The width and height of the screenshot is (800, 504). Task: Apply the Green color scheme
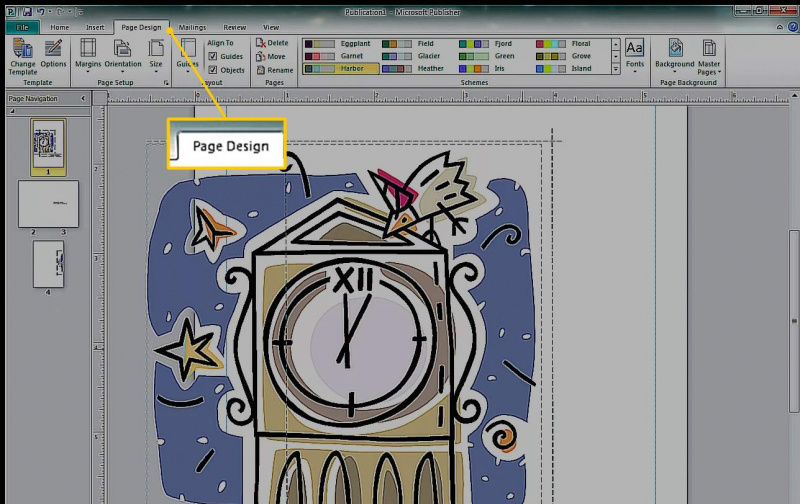click(x=494, y=56)
